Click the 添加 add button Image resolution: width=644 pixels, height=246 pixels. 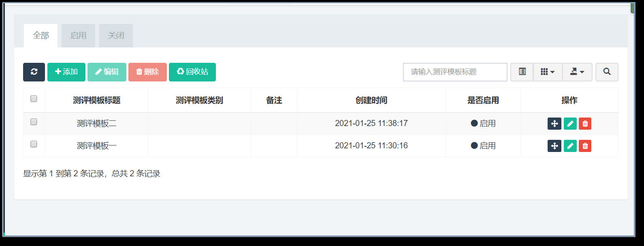click(x=66, y=72)
